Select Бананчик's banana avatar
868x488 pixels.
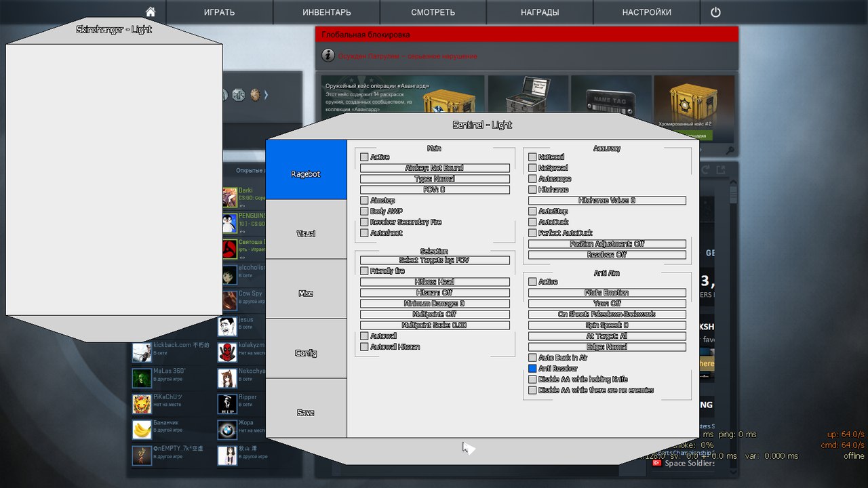point(142,430)
